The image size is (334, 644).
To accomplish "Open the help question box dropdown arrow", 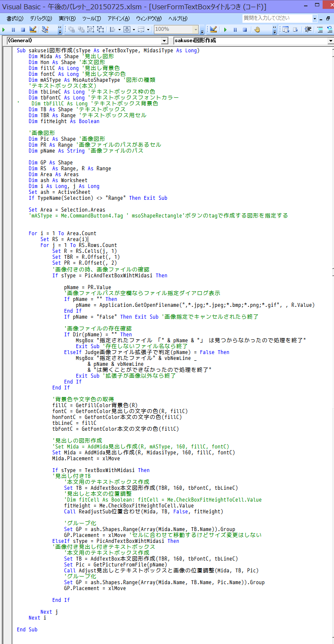I will pos(315,18).
